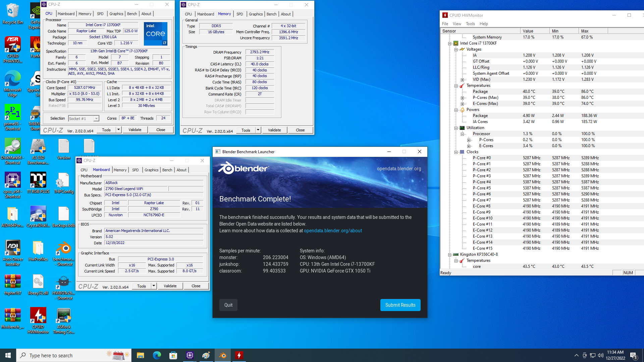Open Microsoft Store from the taskbar
The height and width of the screenshot is (362, 644).
click(x=173, y=355)
